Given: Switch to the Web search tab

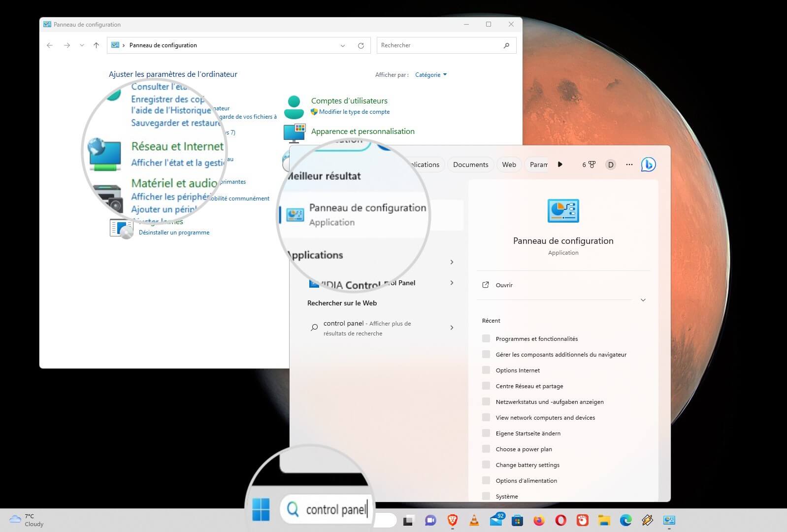Looking at the screenshot, I should click(x=509, y=165).
